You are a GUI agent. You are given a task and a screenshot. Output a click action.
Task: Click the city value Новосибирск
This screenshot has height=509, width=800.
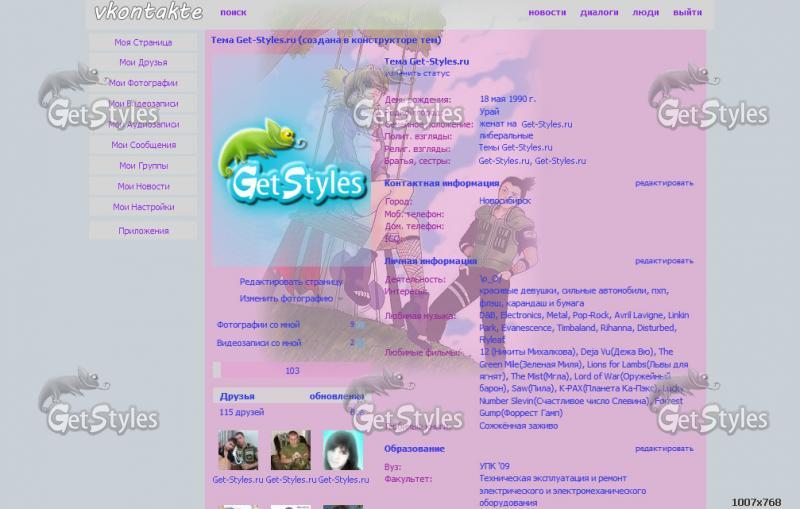tap(505, 201)
